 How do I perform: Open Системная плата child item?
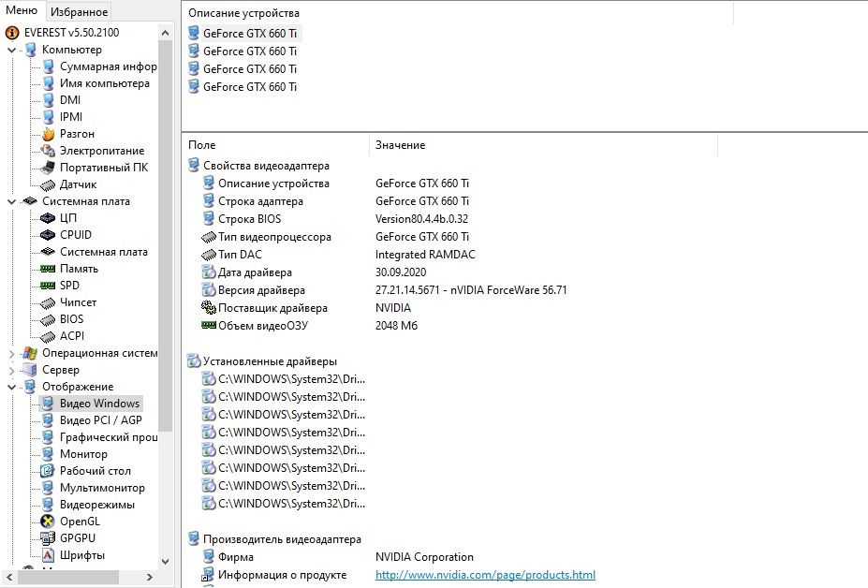click(x=104, y=252)
